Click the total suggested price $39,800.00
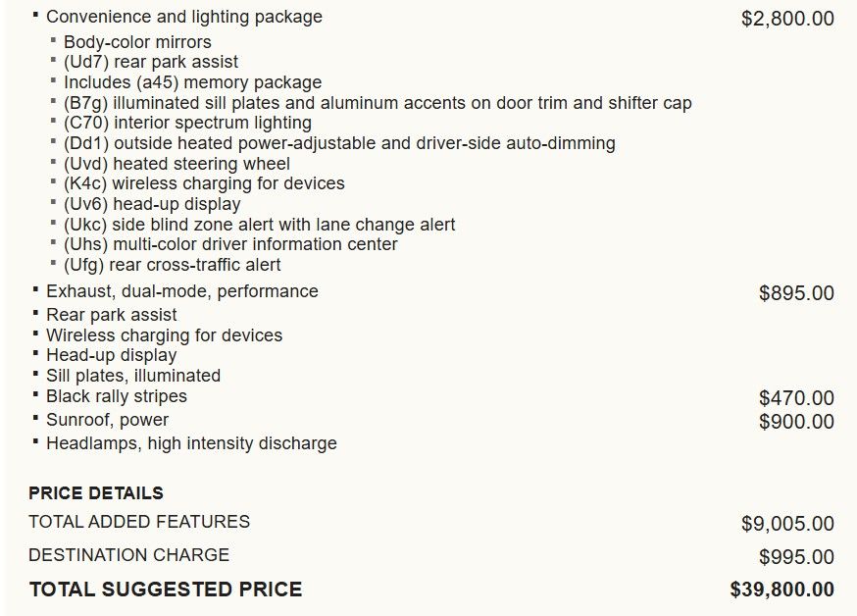Viewport: 857px width, 616px height. tap(781, 590)
